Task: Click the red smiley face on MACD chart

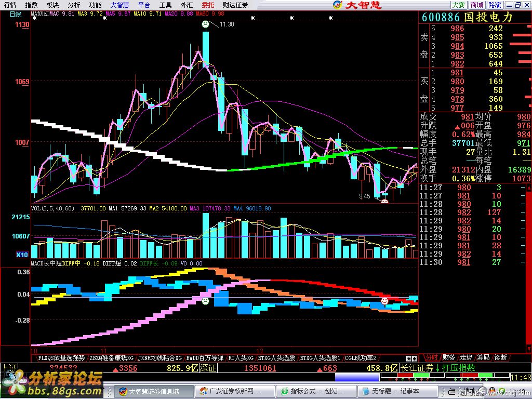Action: [384, 301]
